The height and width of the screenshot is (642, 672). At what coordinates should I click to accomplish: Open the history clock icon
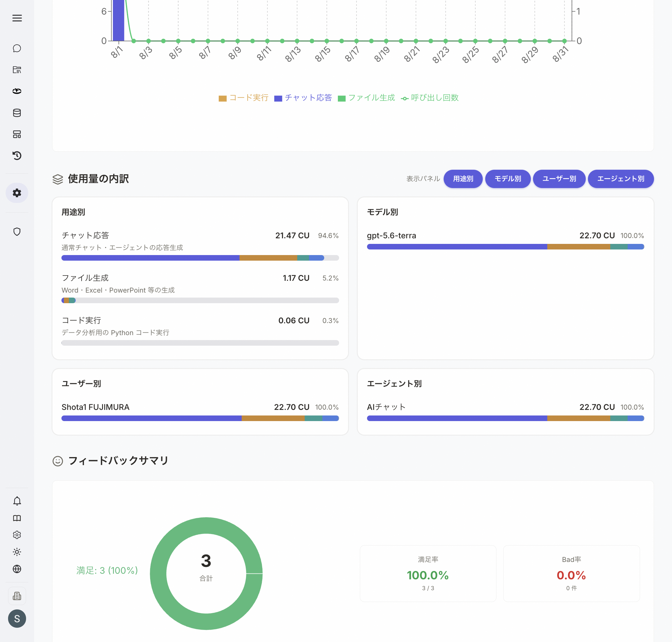(17, 156)
